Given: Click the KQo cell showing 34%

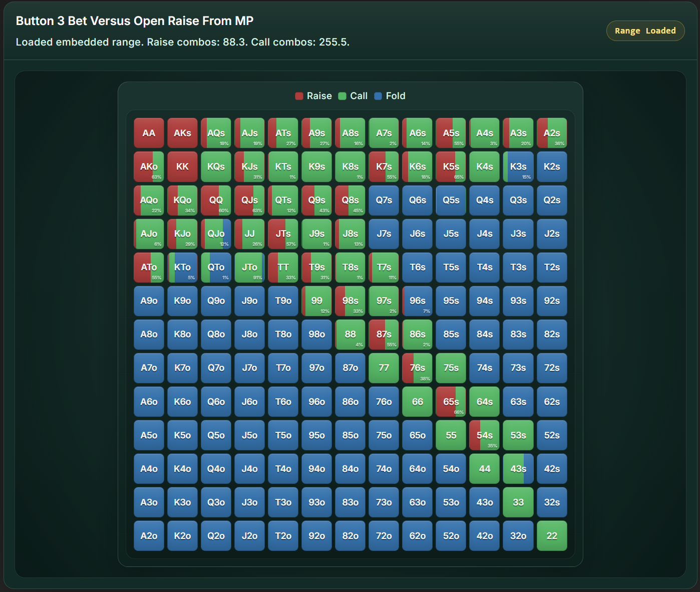Looking at the screenshot, I should 182,200.
